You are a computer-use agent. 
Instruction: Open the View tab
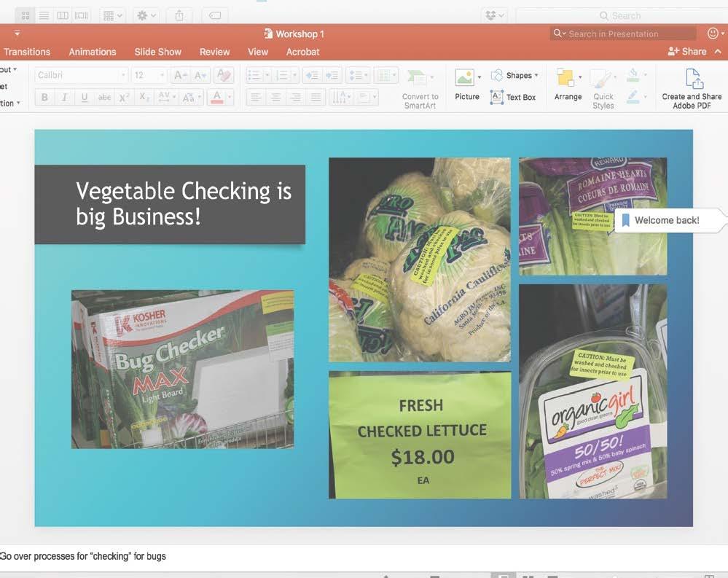point(258,52)
